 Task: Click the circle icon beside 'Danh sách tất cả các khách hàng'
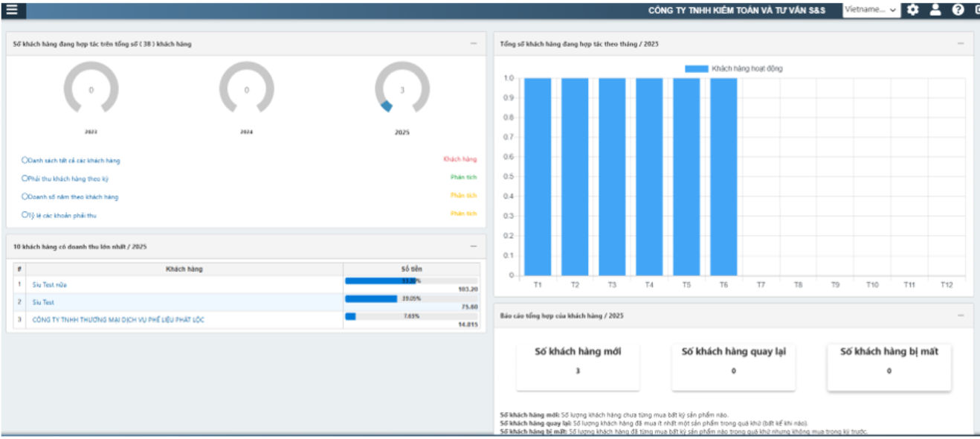pos(25,160)
